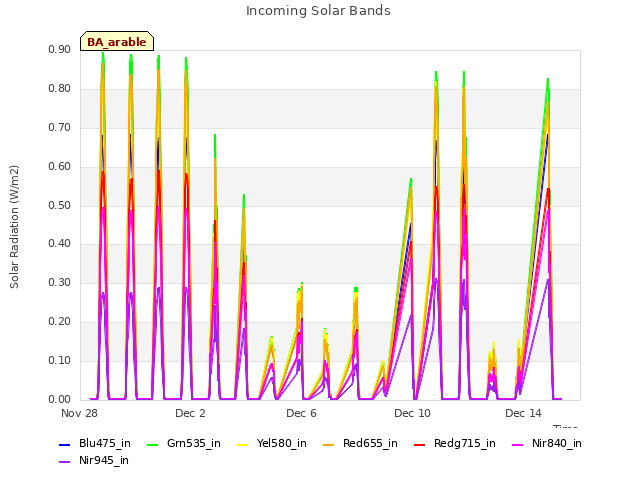Click the 0.60 y-axis tick label

click(60, 166)
